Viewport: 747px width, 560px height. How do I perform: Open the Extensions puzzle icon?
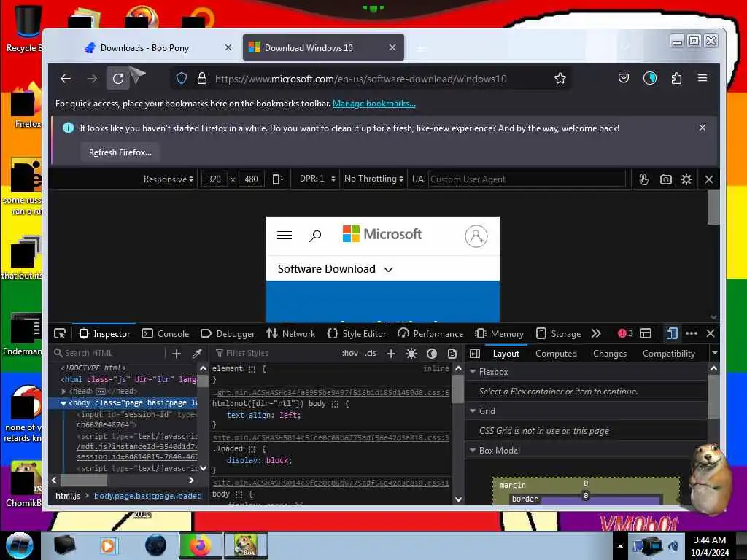[676, 78]
